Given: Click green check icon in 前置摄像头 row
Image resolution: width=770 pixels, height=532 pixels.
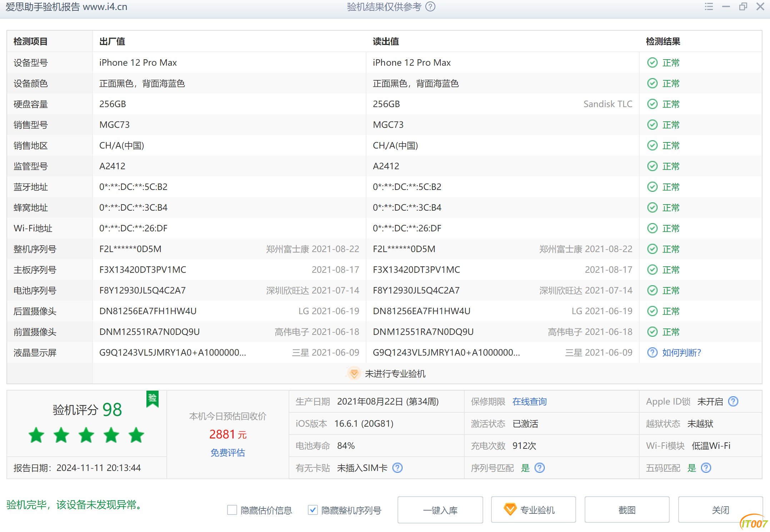Looking at the screenshot, I should 652,332.
